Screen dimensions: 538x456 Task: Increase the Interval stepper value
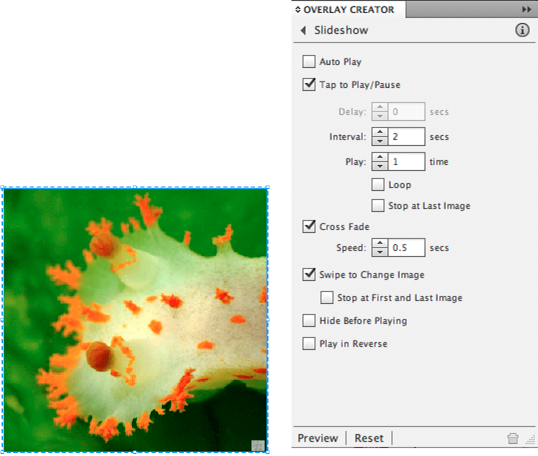[x=380, y=132]
